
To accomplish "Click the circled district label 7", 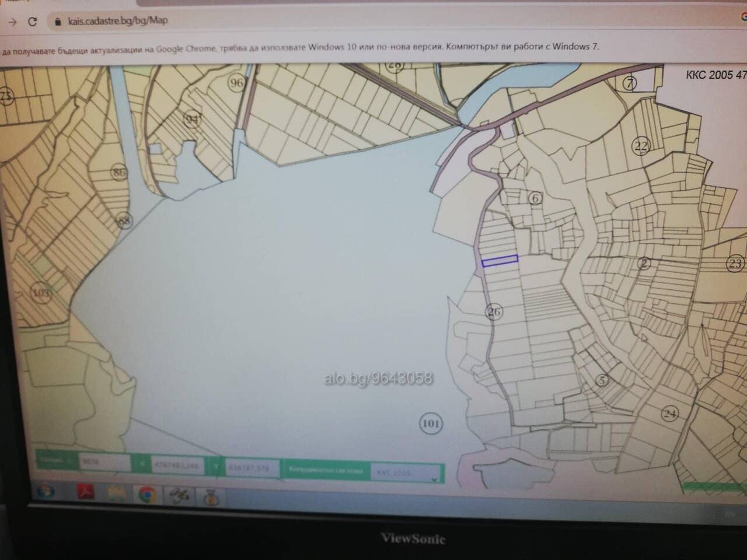I will click(629, 83).
